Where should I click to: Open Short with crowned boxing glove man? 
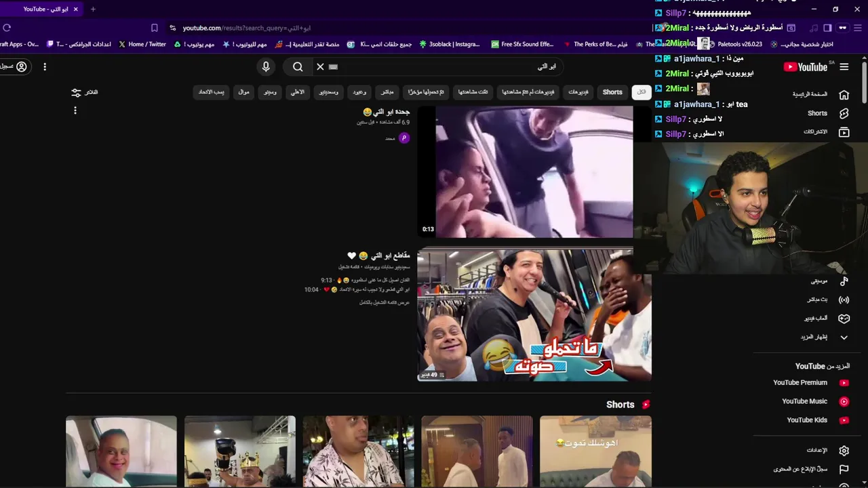pos(240,451)
